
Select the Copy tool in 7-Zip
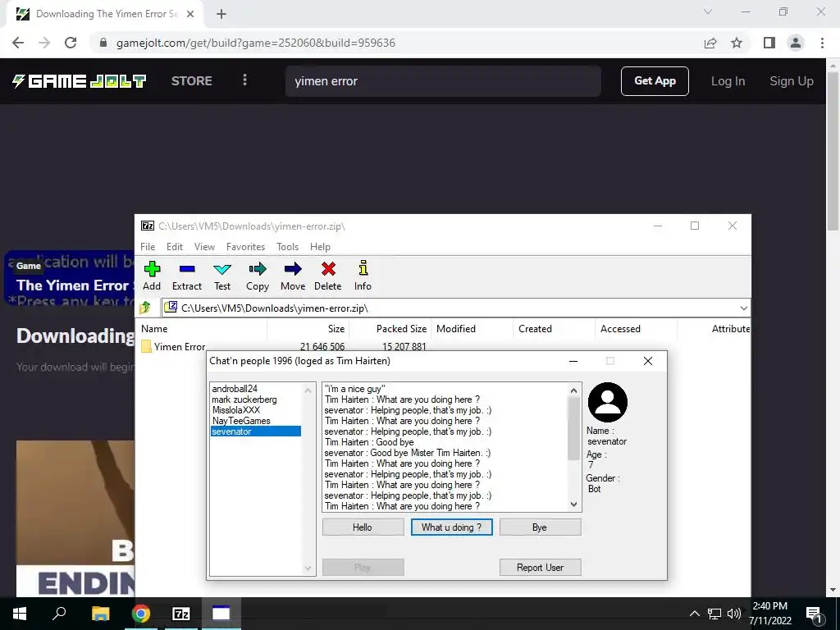257,269
